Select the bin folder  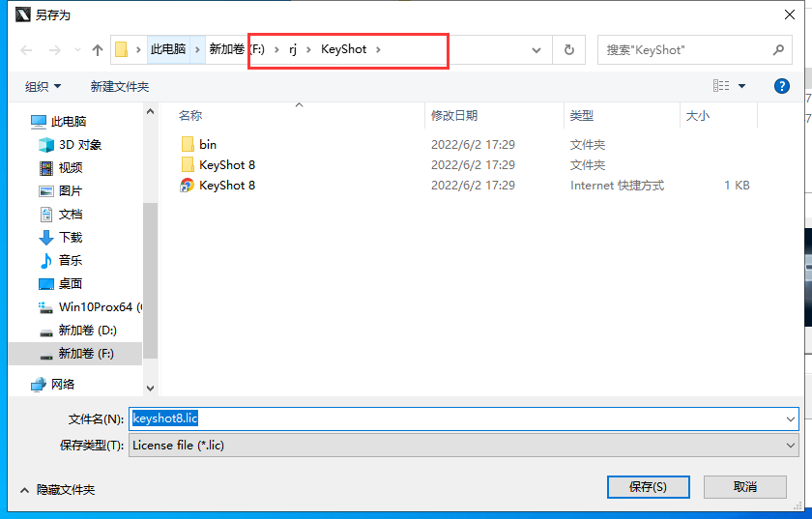click(x=199, y=145)
